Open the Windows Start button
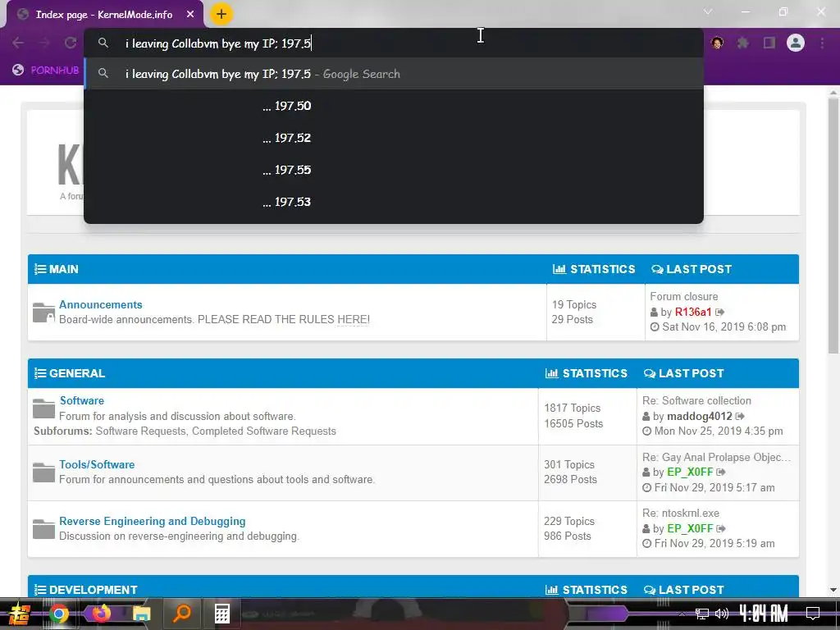The image size is (840, 630). [18, 614]
